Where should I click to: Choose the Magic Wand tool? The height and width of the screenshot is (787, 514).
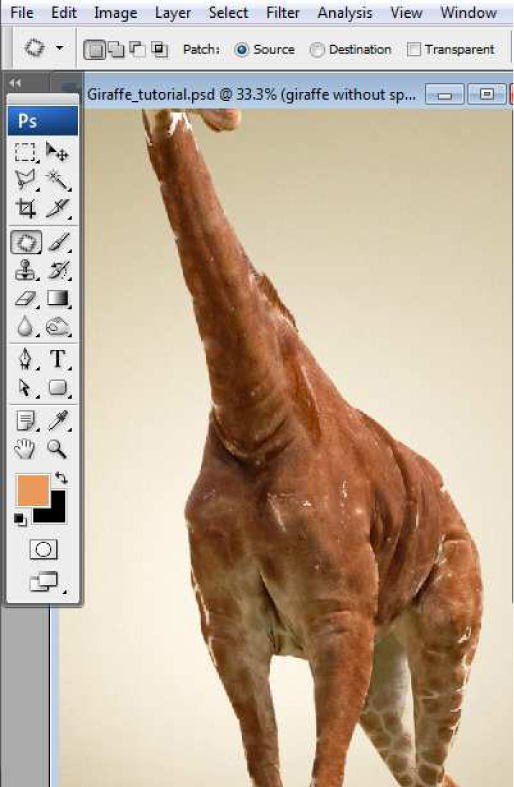pos(58,180)
